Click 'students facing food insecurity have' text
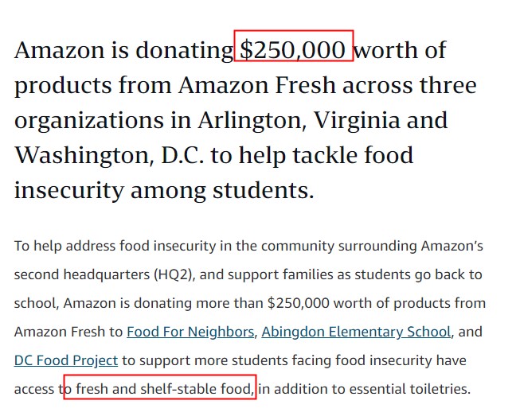The width and height of the screenshot is (516, 420). 349,360
